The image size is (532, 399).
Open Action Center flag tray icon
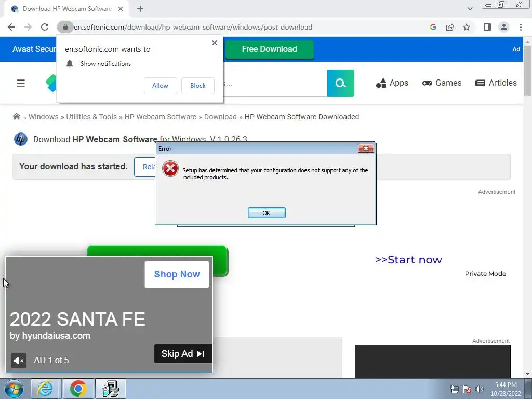pyautogui.click(x=467, y=389)
